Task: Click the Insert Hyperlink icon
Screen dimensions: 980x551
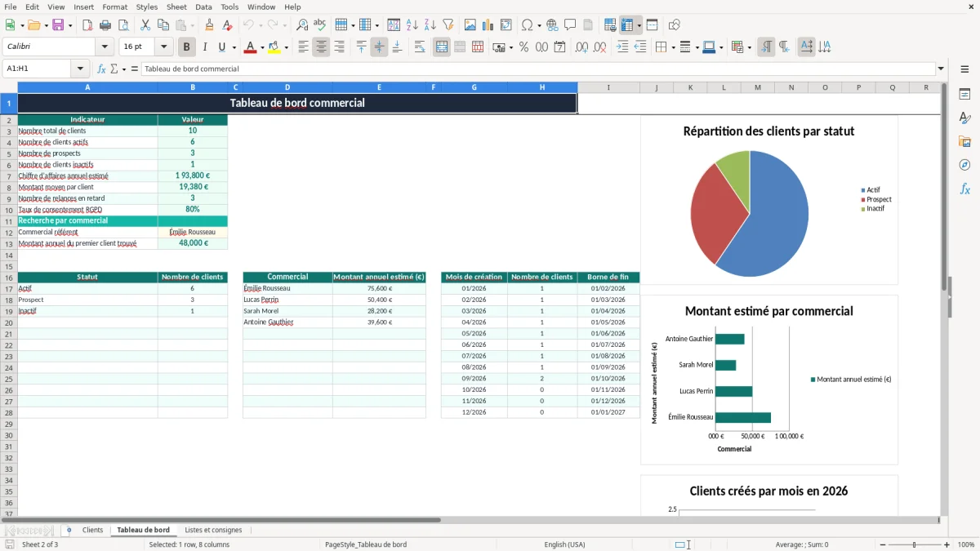Action: pos(552,25)
